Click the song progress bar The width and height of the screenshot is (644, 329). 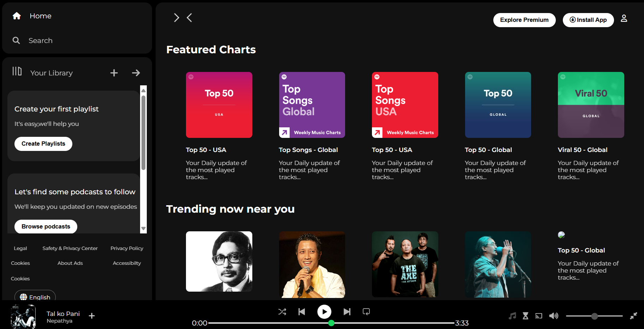pos(331,323)
